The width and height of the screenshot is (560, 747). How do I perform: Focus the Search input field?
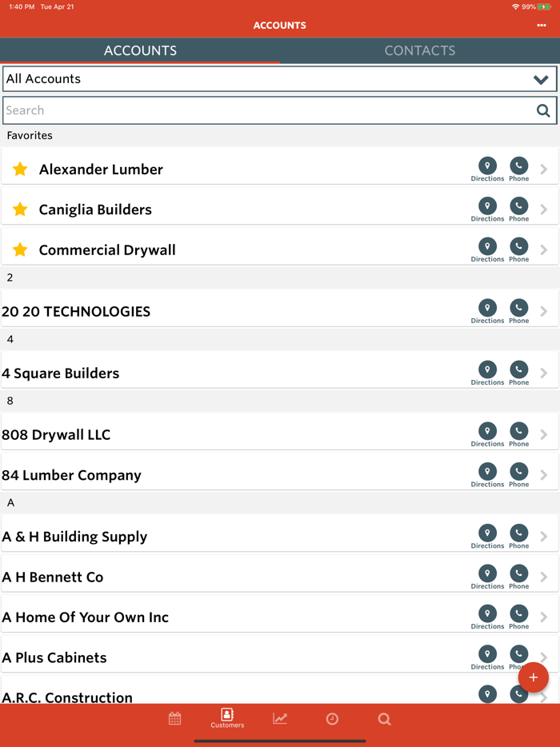tap(280, 110)
